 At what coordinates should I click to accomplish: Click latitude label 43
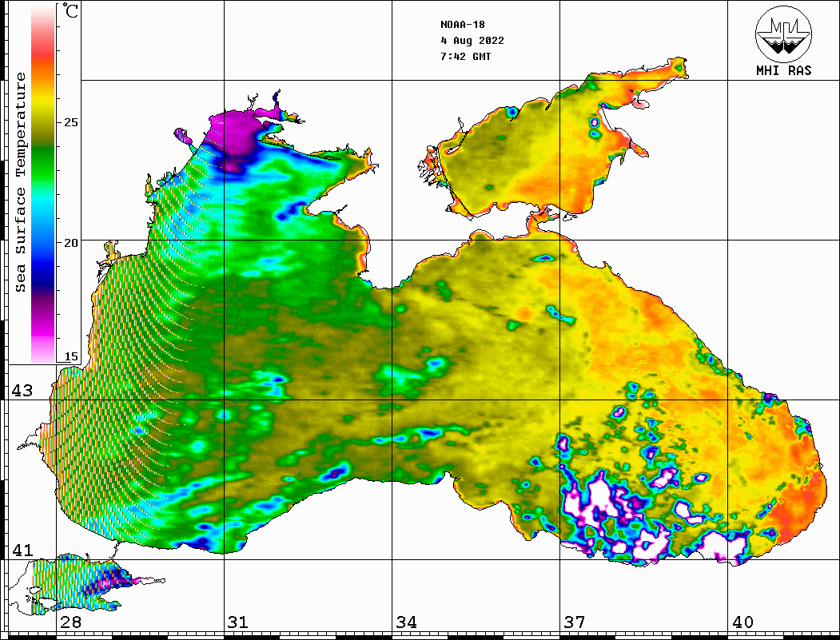22,391
